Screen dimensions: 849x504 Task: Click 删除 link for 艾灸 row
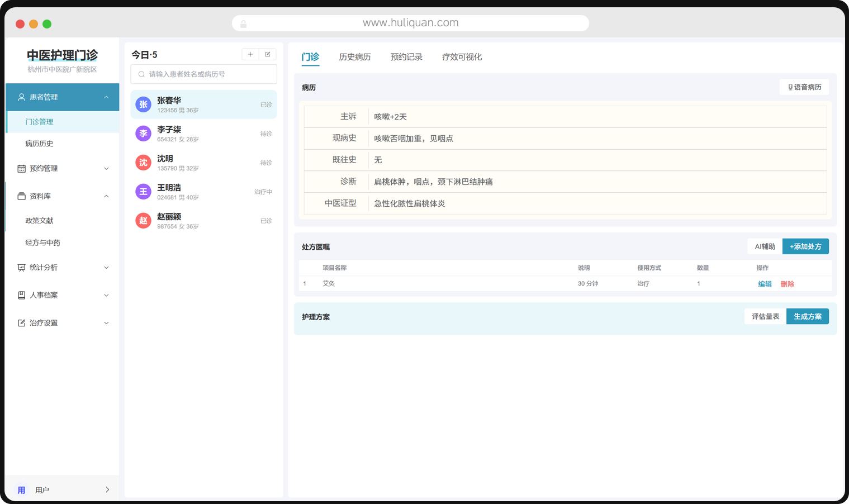[787, 284]
